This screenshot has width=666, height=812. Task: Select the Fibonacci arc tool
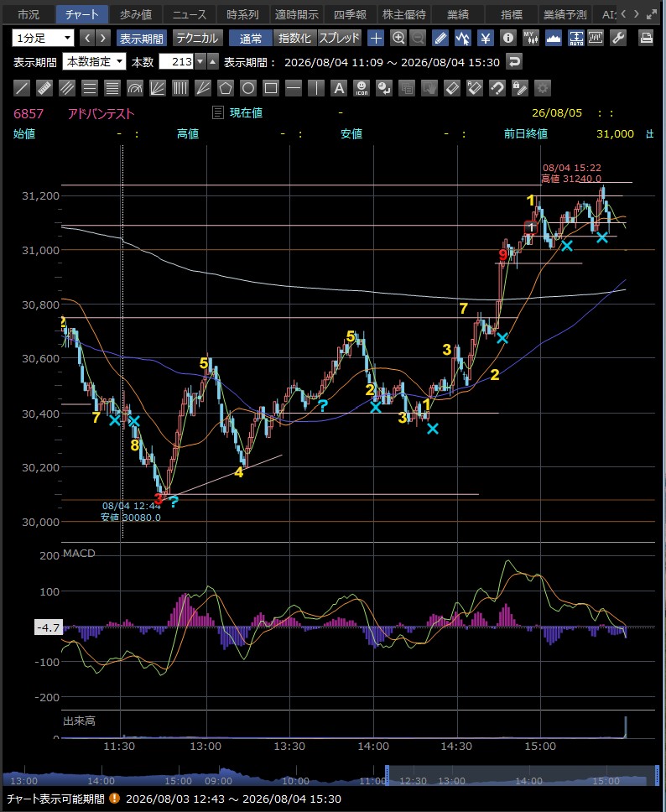(135, 88)
